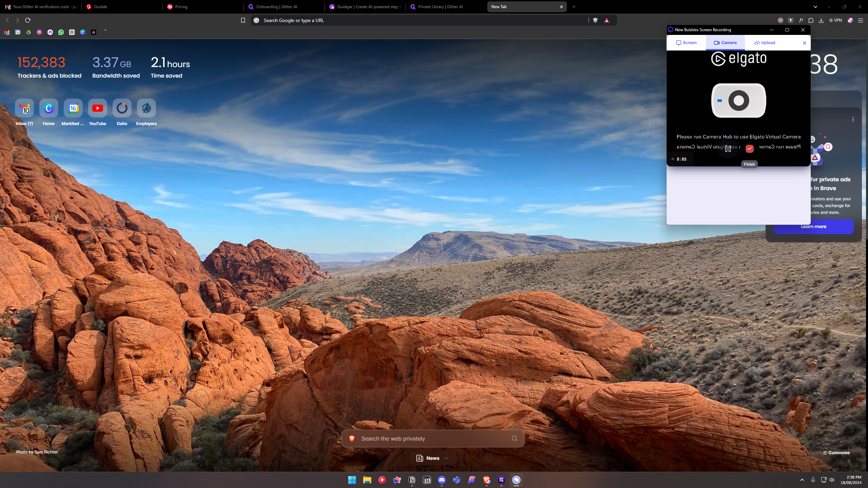Click the Search the web privately box

click(x=433, y=439)
